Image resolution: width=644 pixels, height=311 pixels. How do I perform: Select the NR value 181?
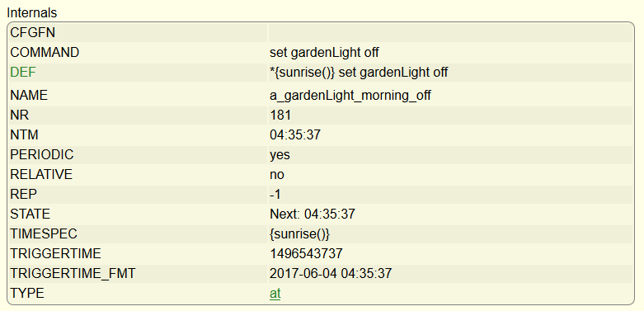(x=280, y=115)
